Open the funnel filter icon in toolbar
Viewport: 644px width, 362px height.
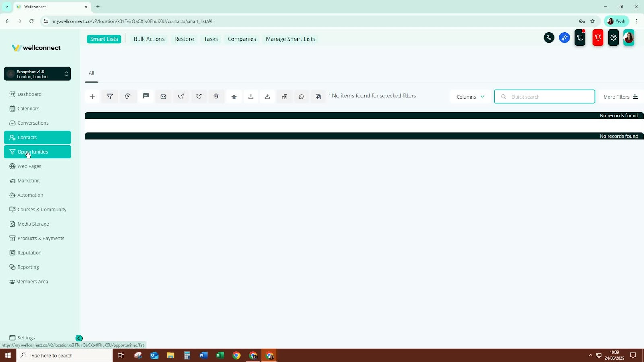point(109,97)
